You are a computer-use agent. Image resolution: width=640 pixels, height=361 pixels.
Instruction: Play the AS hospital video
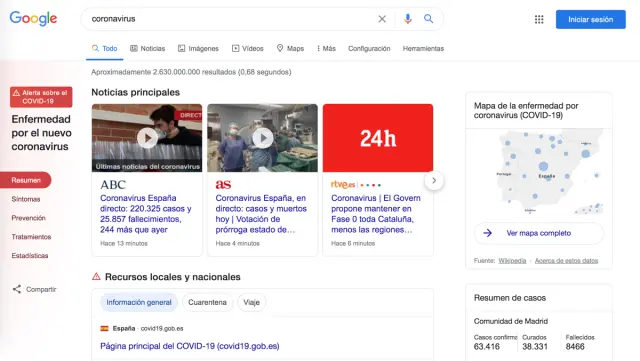coord(262,138)
